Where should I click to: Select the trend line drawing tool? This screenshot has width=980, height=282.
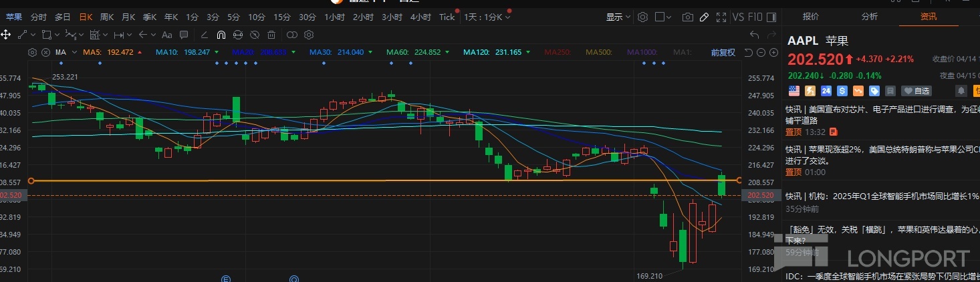[22, 35]
